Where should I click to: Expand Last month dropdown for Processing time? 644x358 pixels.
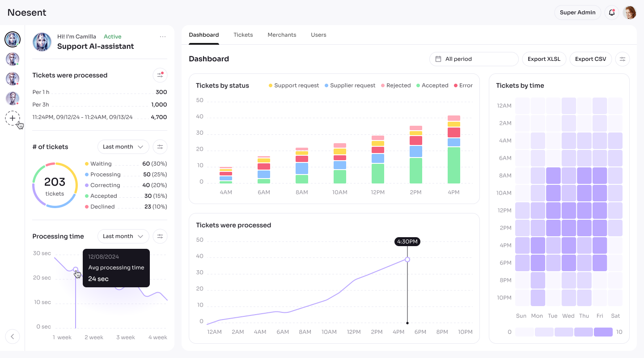click(123, 236)
